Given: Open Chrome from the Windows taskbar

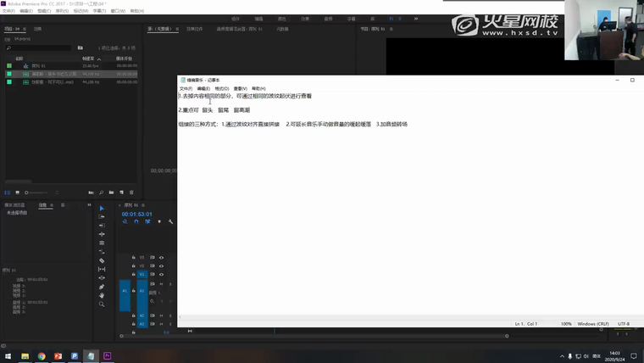Looking at the screenshot, I should tap(42, 356).
